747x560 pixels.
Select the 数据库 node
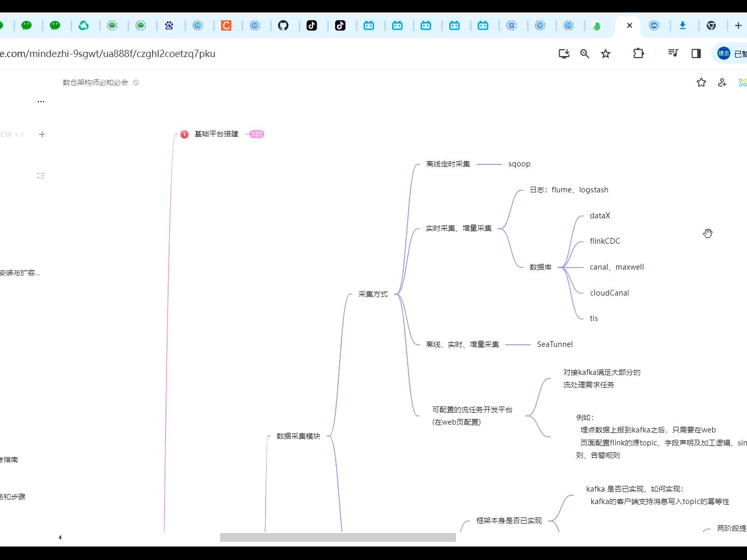coord(541,267)
